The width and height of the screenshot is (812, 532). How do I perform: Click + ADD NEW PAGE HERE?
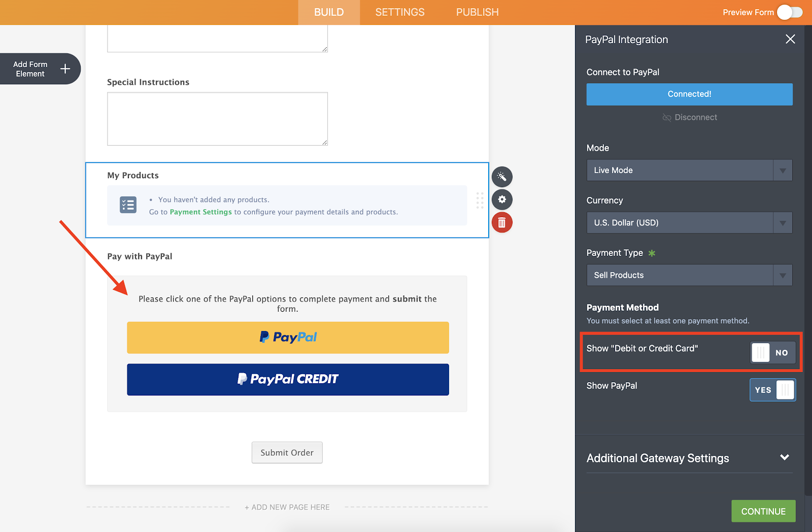[287, 507]
